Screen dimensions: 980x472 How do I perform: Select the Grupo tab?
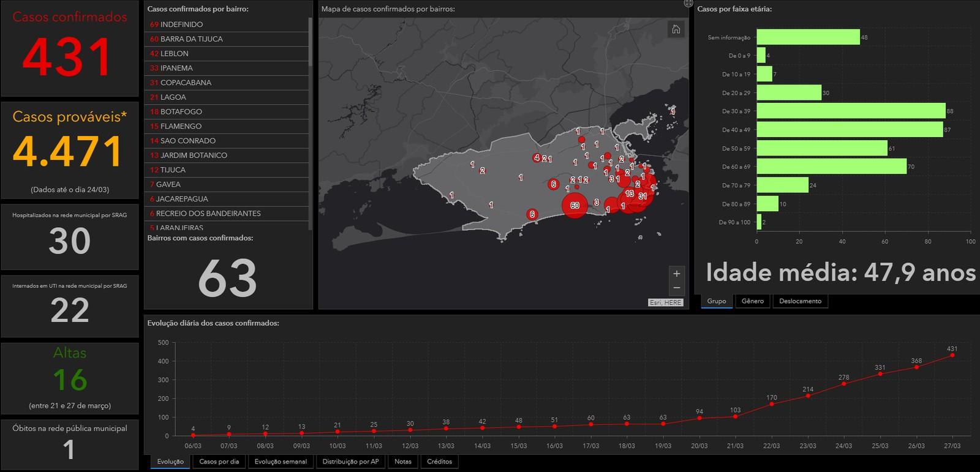click(x=717, y=301)
